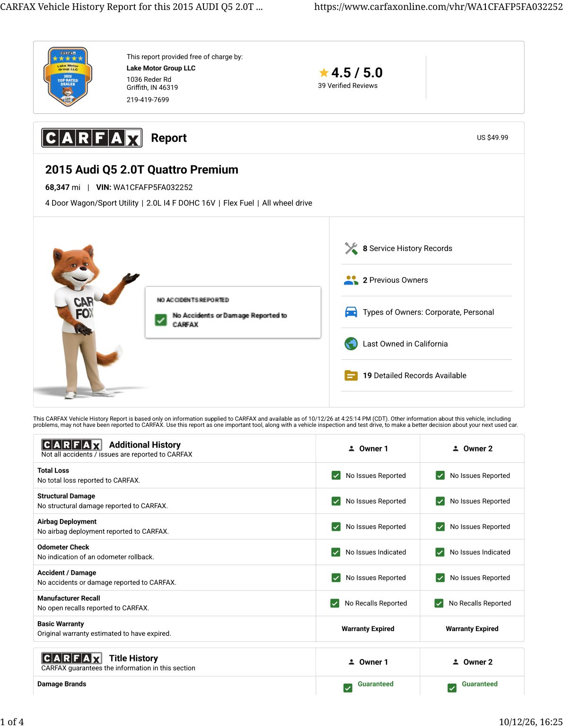Open the 8 Service History Records link
Viewport: 563px width, 728px height.
[x=407, y=249]
